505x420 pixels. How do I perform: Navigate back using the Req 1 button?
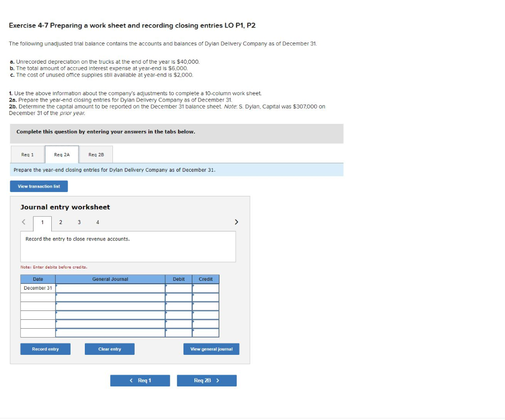click(x=140, y=381)
